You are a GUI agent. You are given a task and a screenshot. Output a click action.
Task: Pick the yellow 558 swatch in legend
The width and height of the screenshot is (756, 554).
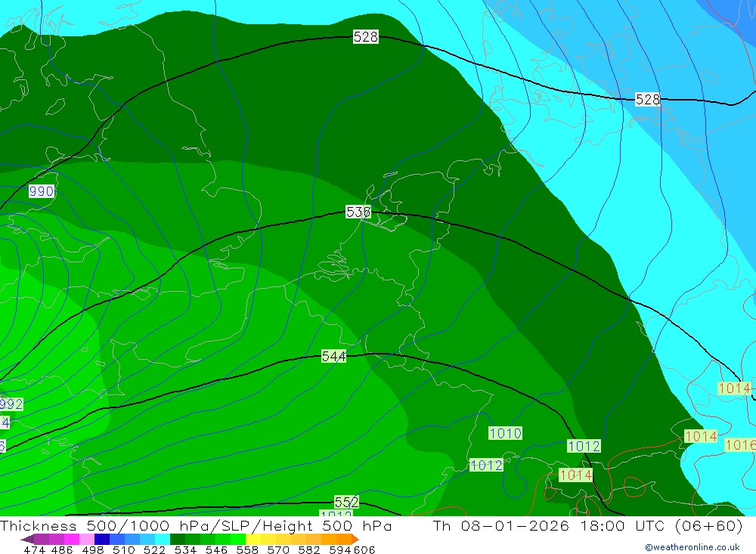253,540
